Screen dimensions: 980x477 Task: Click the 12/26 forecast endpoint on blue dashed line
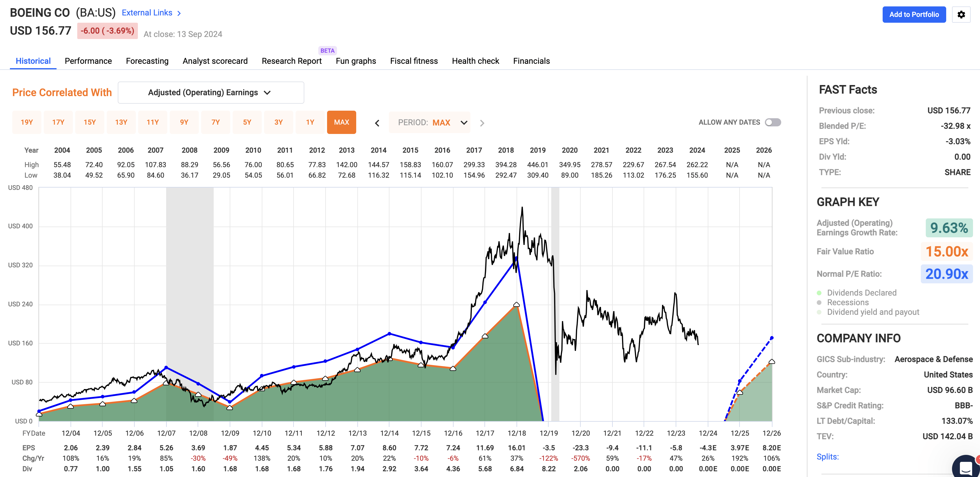click(x=772, y=338)
